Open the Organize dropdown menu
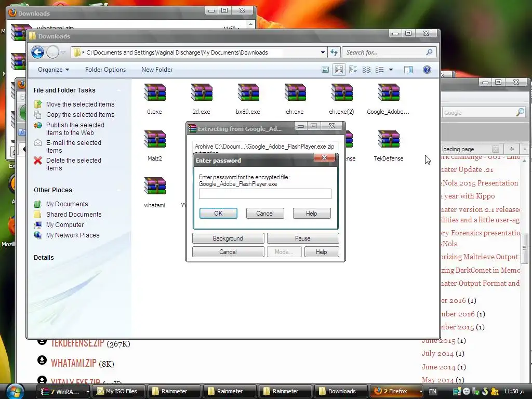 coord(54,70)
